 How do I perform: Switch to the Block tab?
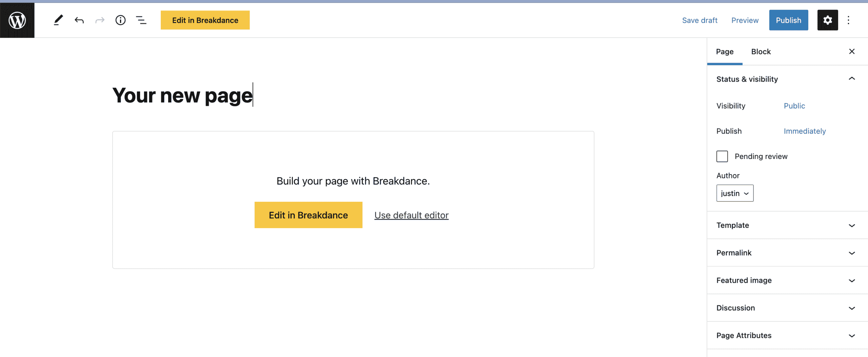[761, 52]
